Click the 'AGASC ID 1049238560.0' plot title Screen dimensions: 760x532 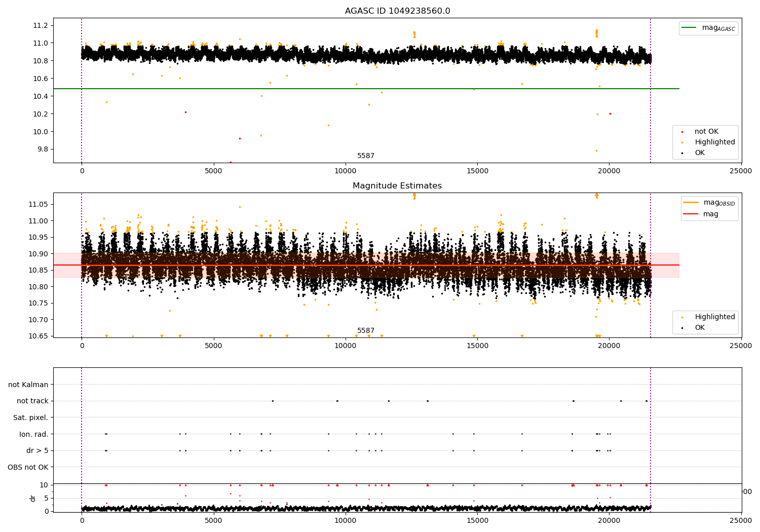coord(397,11)
